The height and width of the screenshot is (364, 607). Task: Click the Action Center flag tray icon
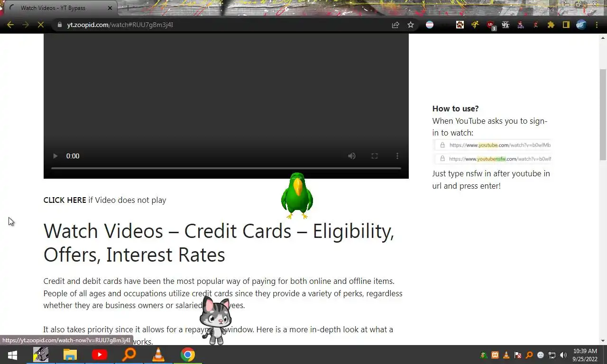(x=518, y=355)
